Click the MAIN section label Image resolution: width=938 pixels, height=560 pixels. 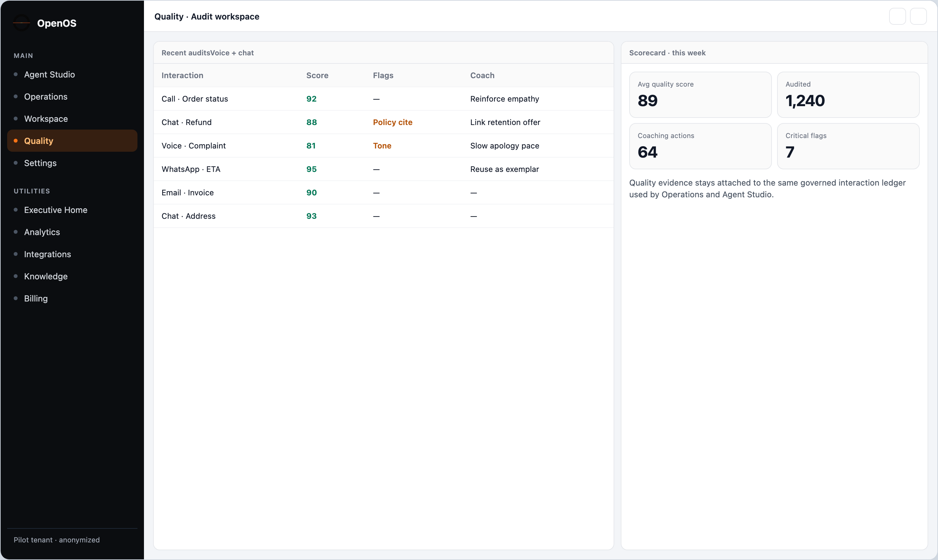coord(23,55)
